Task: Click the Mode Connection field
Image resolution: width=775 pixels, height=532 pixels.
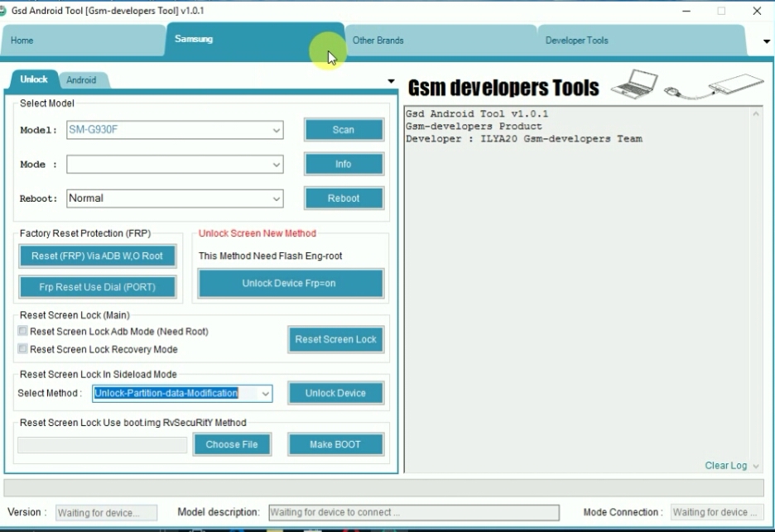Action: pos(717,513)
